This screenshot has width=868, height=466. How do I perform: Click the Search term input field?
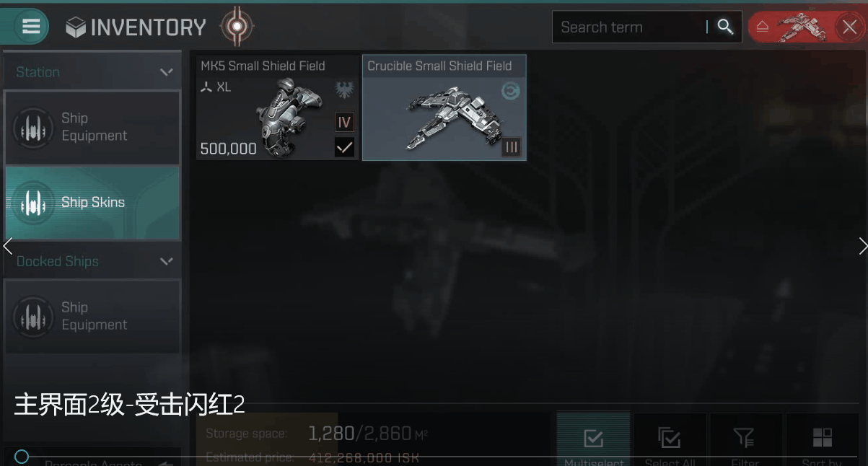pyautogui.click(x=629, y=27)
